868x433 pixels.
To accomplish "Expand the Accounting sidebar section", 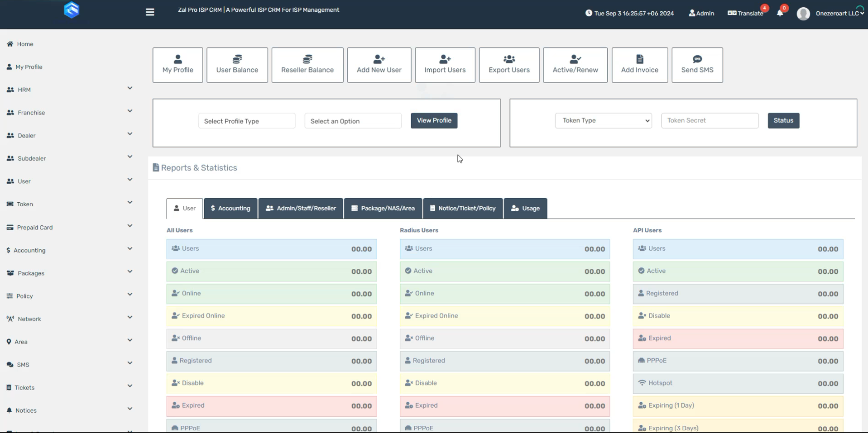I will coord(69,250).
